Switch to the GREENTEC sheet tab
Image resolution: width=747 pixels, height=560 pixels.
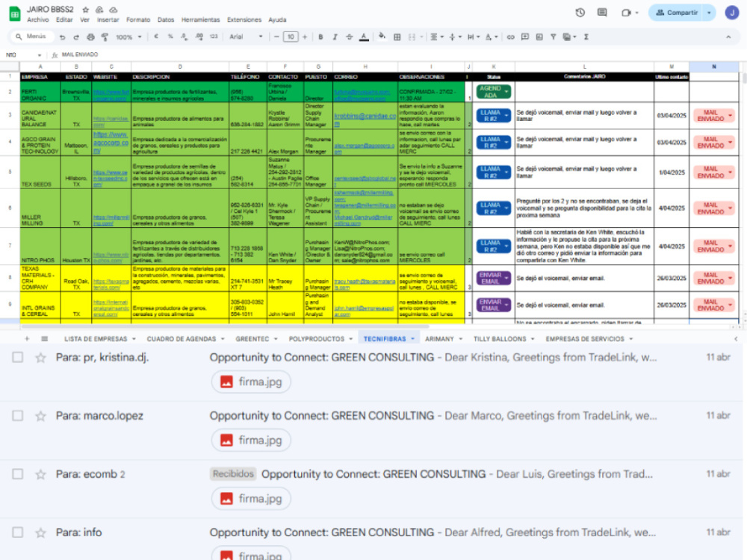252,338
